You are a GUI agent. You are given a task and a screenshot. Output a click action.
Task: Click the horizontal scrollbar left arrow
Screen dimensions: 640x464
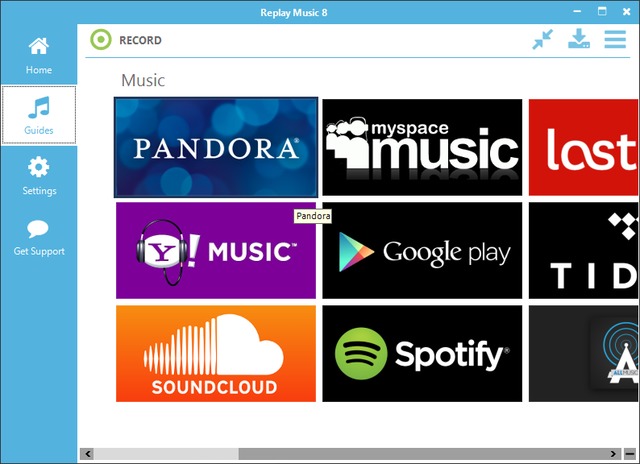point(87,454)
